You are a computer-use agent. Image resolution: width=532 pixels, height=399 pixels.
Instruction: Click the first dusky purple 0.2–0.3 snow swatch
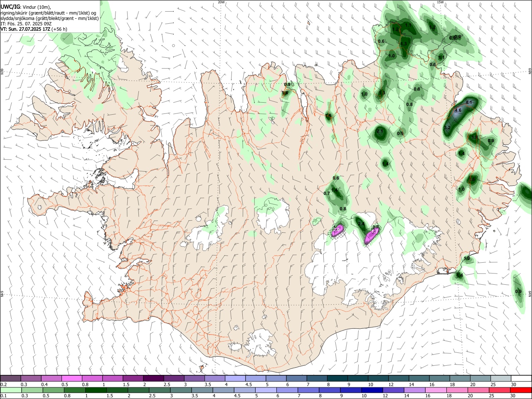[x=10, y=379]
